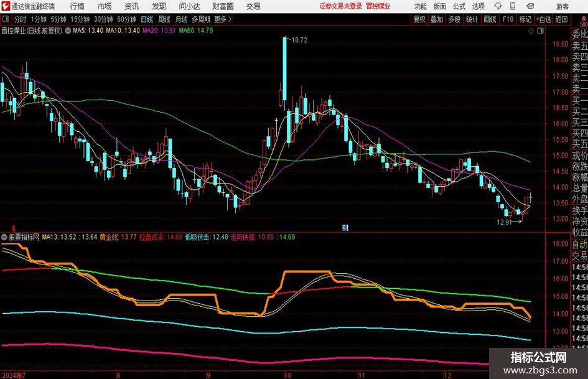
Task: Click the purple MA20: 13.91 label
Action: [159, 30]
